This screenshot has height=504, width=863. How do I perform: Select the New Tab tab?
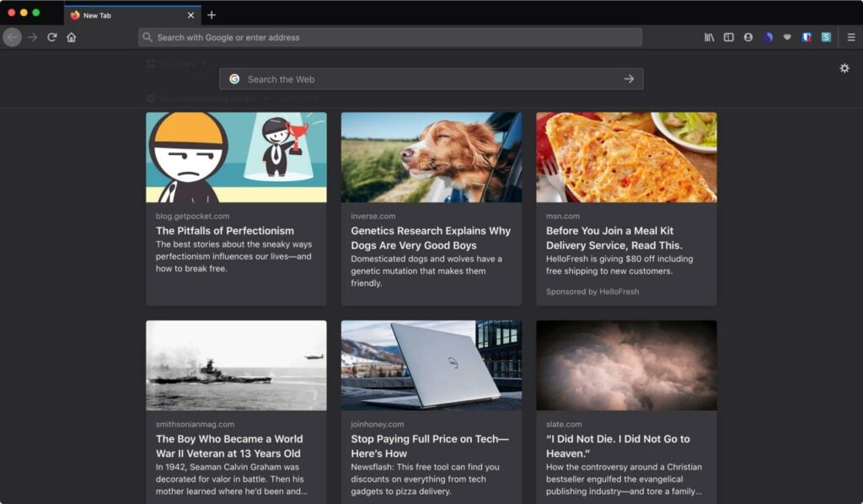(x=132, y=15)
